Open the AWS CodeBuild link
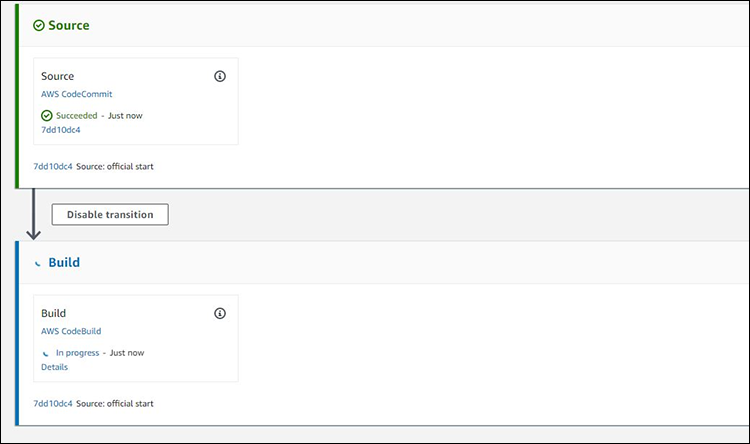 tap(71, 331)
